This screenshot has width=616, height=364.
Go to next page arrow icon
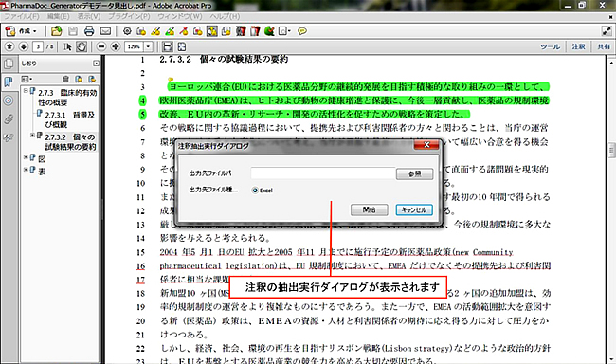point(24,46)
